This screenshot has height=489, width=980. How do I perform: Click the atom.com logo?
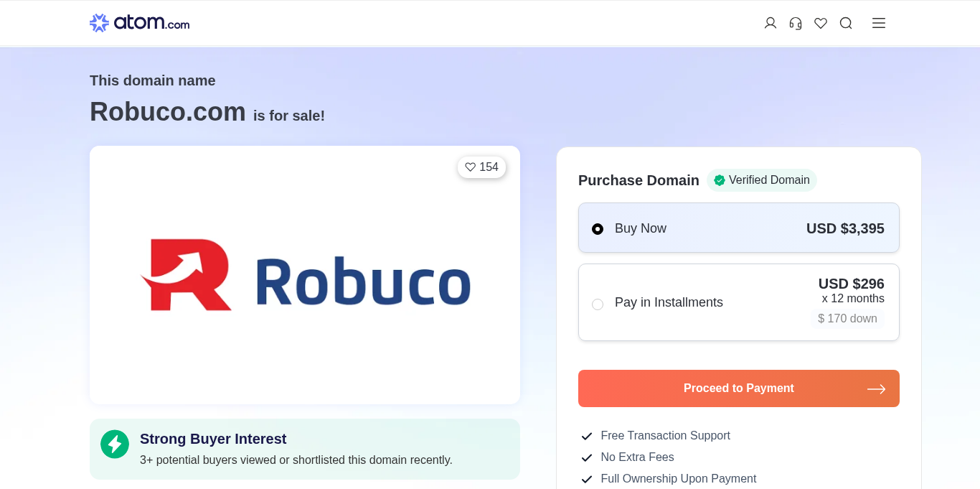140,23
